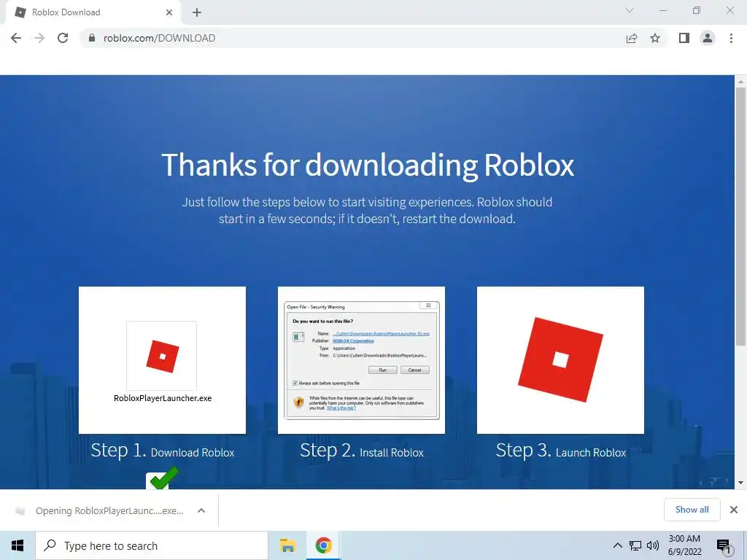
Task: Show hidden system tray icons
Action: point(617,545)
